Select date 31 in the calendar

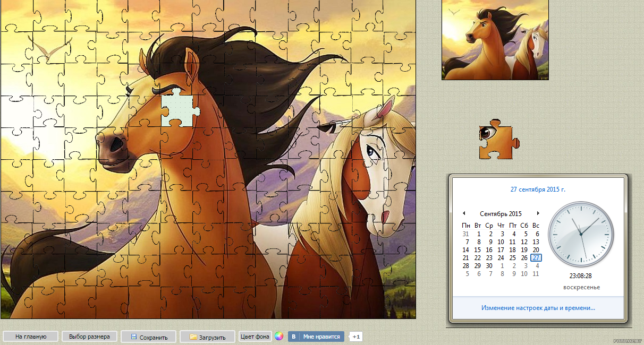coord(466,234)
